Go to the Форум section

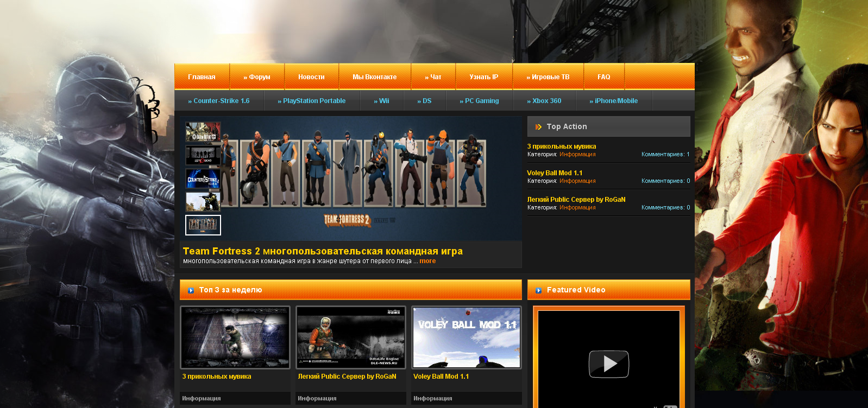click(257, 77)
